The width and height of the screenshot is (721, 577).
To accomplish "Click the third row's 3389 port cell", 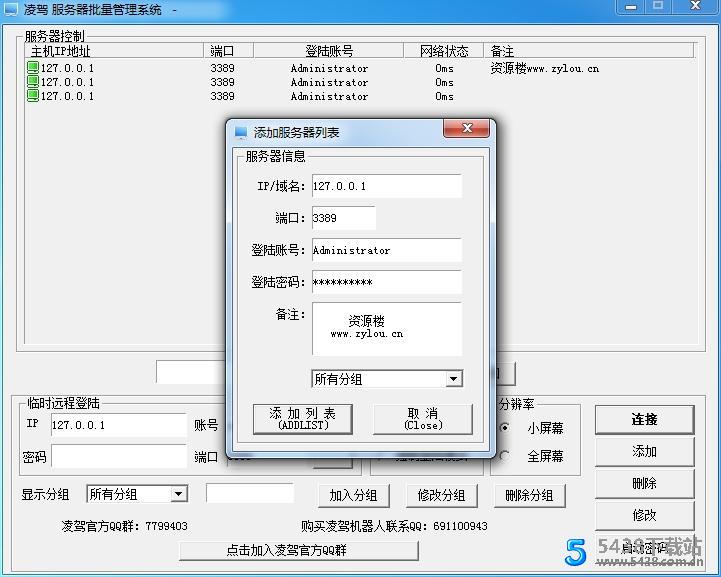I will (223, 96).
